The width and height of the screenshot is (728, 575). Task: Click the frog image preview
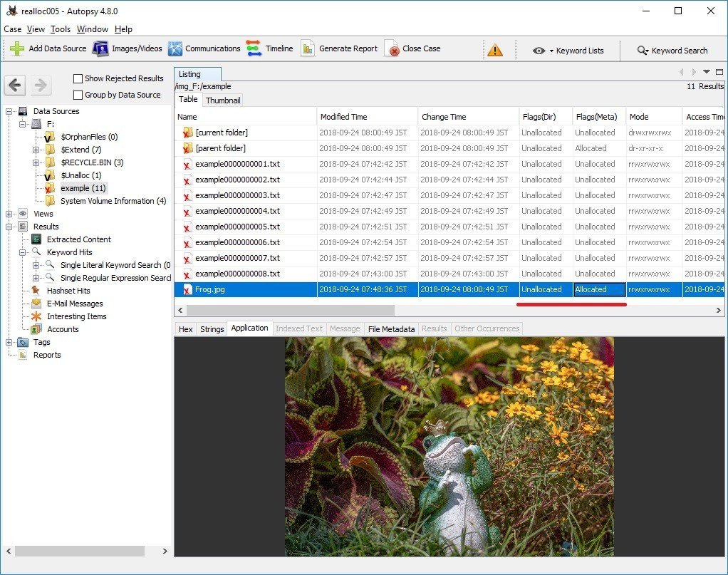tap(449, 446)
